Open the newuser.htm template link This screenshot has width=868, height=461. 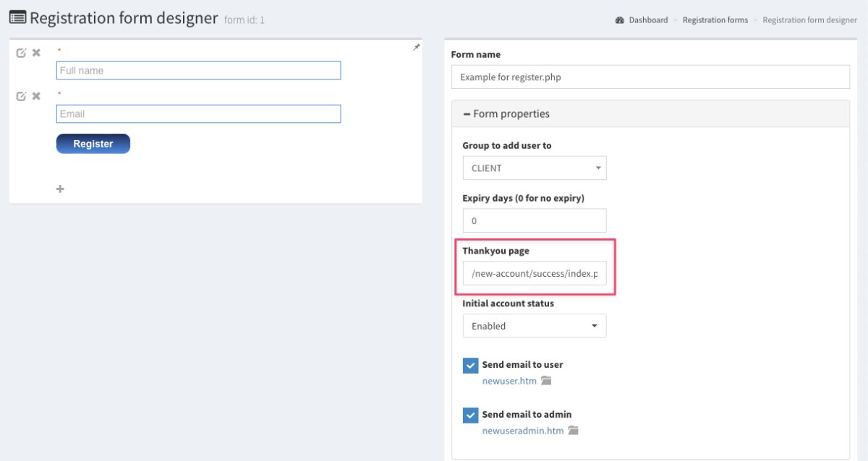pos(509,381)
